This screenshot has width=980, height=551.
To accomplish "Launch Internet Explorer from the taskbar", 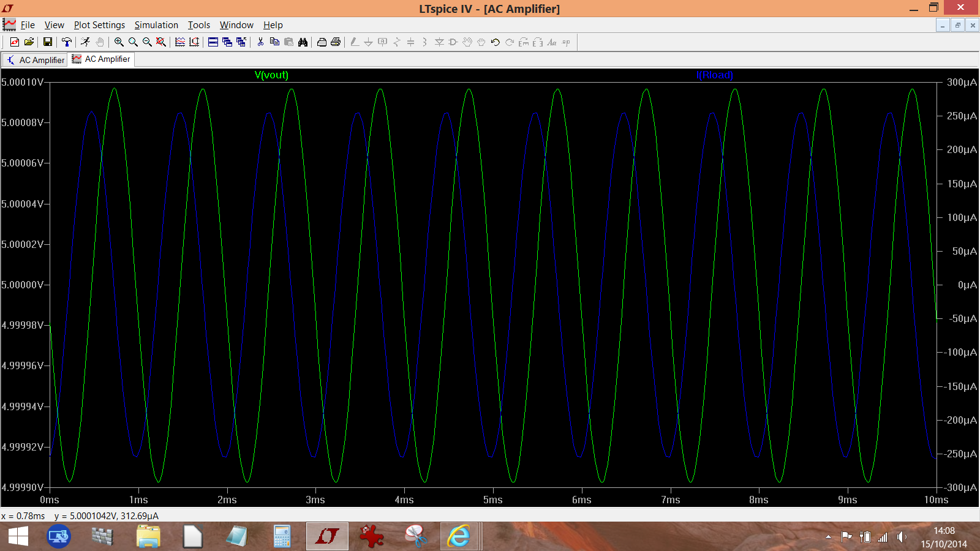I will pyautogui.click(x=458, y=537).
